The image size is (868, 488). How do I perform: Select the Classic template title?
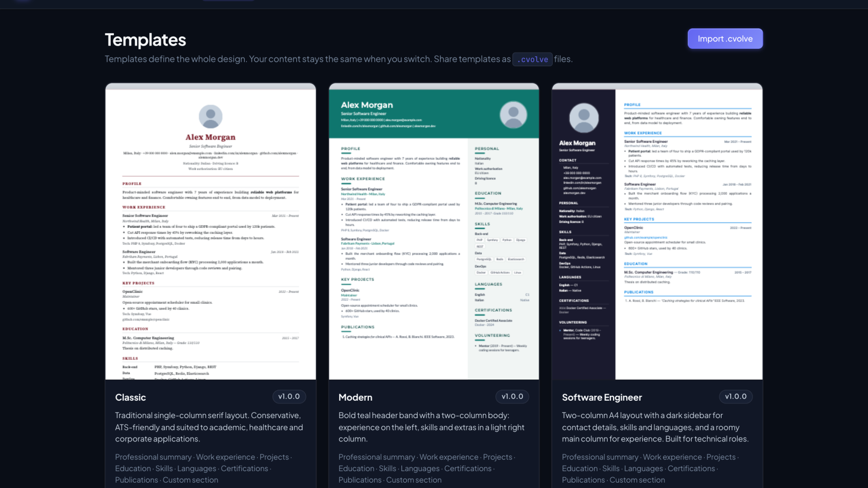click(130, 397)
